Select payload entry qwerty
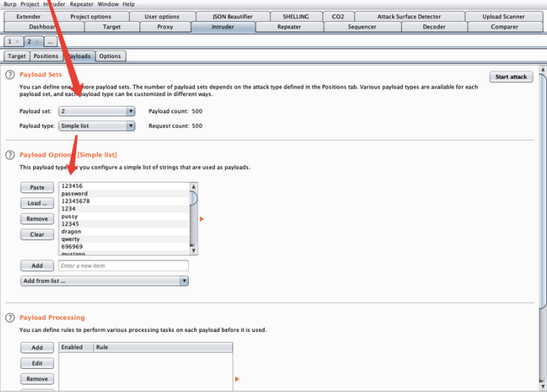The height and width of the screenshot is (392, 547). pos(125,240)
